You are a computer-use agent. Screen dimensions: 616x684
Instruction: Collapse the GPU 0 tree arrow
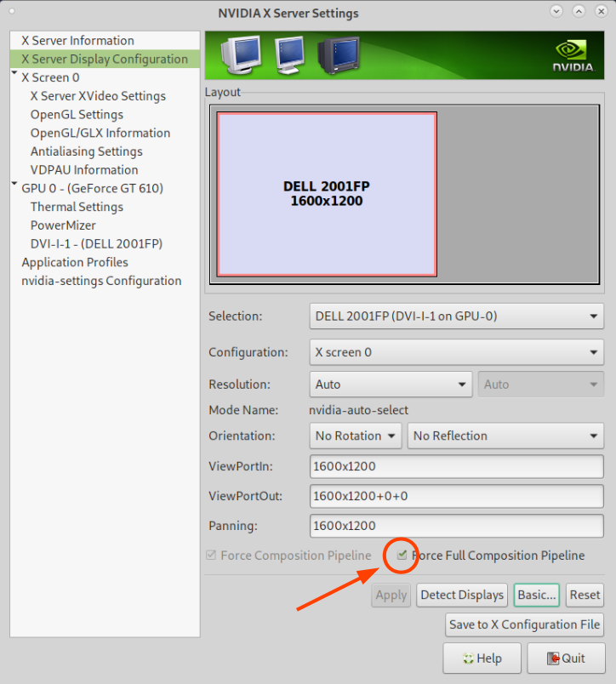coord(14,184)
